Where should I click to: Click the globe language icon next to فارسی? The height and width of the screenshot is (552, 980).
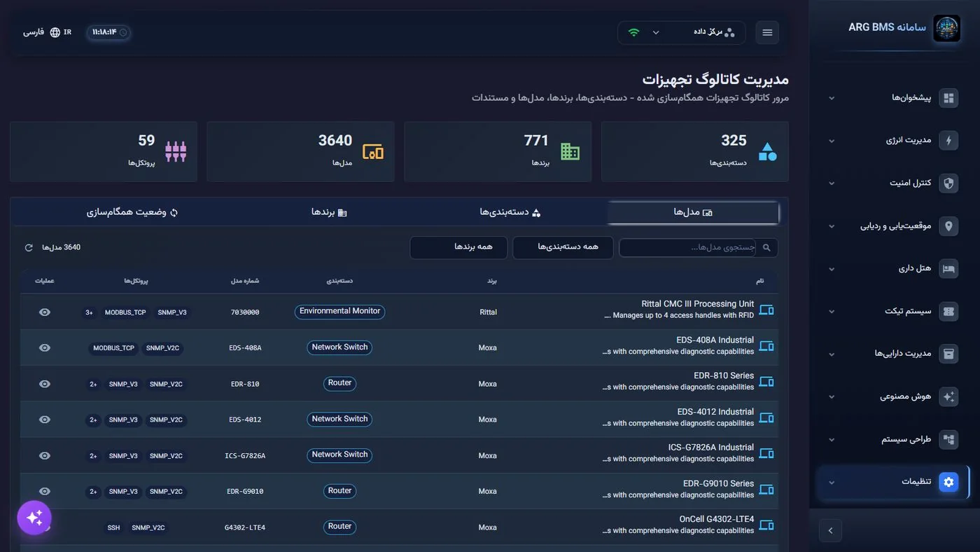pyautogui.click(x=55, y=32)
